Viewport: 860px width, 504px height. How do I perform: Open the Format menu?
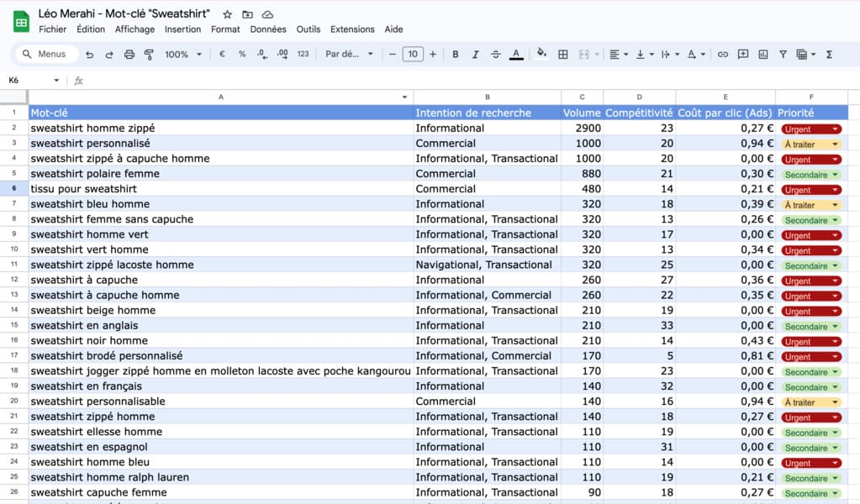point(225,29)
